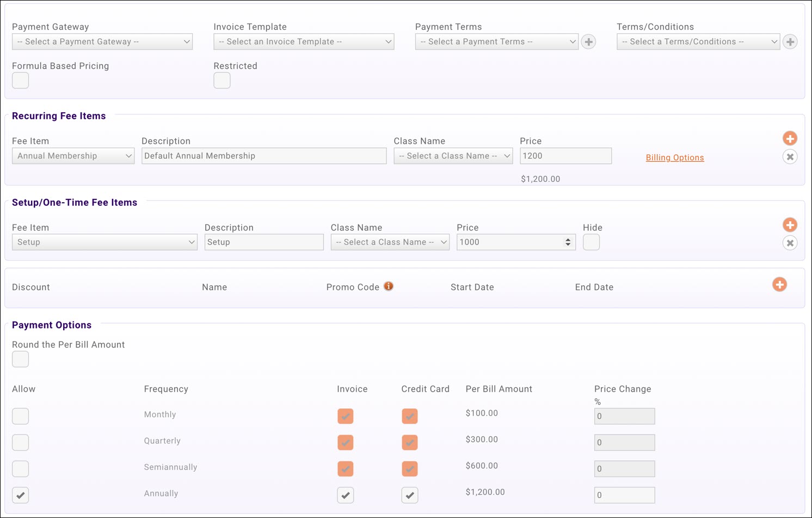
Task: Add a new Setup/One-Time Fee Item
Action: pos(790,224)
